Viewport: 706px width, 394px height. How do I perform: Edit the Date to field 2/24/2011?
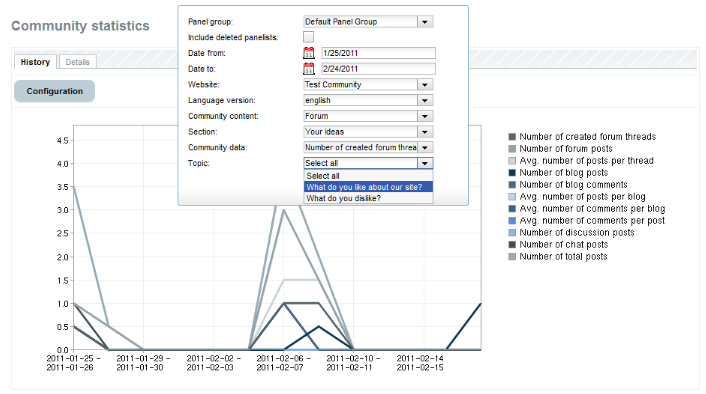click(378, 69)
